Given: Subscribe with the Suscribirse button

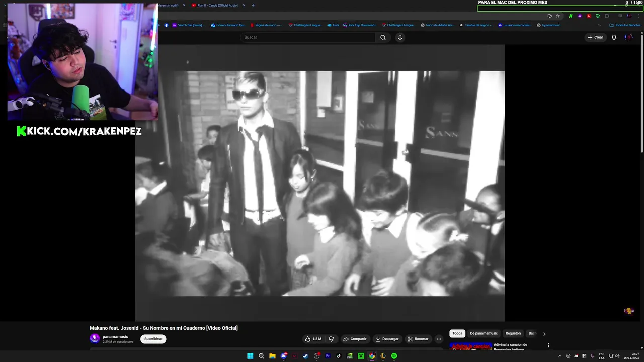Looking at the screenshot, I should (x=153, y=339).
